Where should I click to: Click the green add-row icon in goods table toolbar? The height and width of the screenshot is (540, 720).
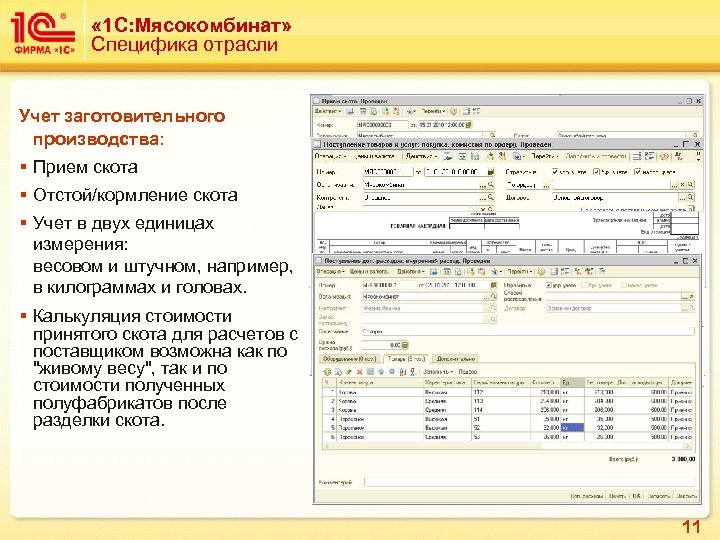pyautogui.click(x=327, y=372)
